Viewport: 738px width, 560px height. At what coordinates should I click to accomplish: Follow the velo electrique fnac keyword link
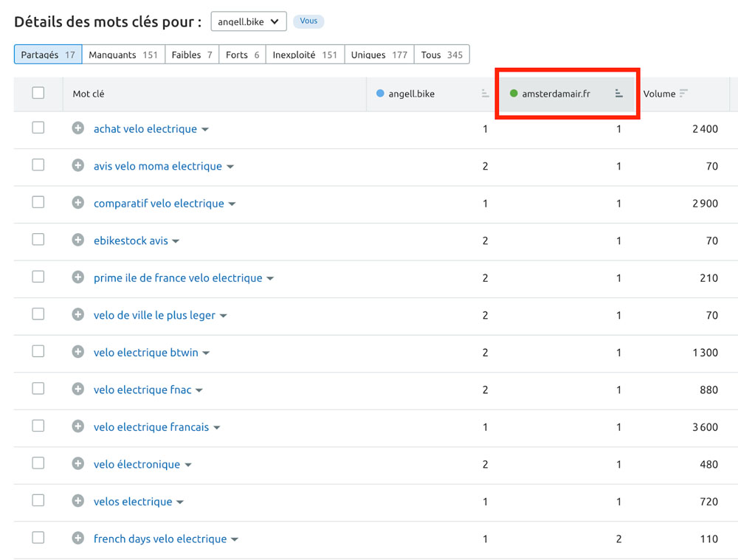[x=142, y=390]
